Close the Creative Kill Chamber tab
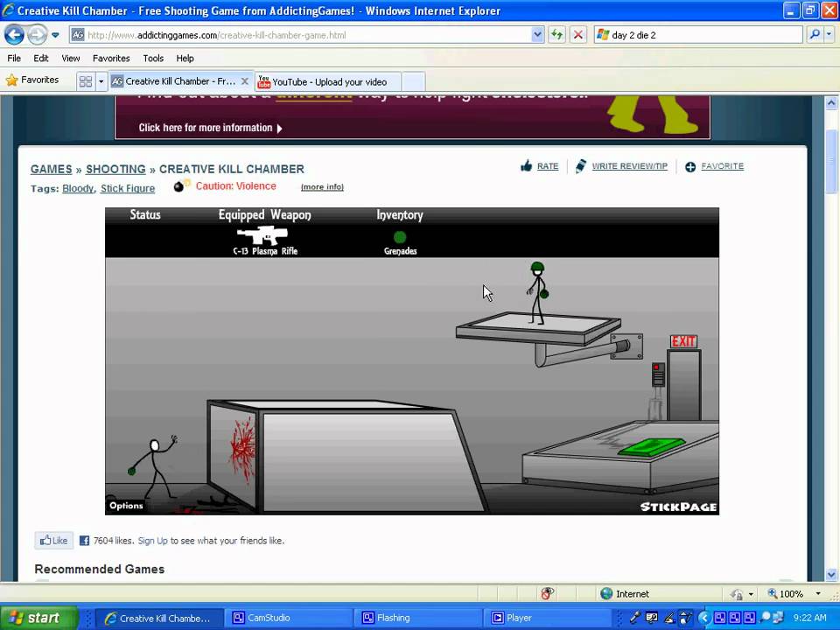Viewport: 840px width, 630px height. [245, 81]
